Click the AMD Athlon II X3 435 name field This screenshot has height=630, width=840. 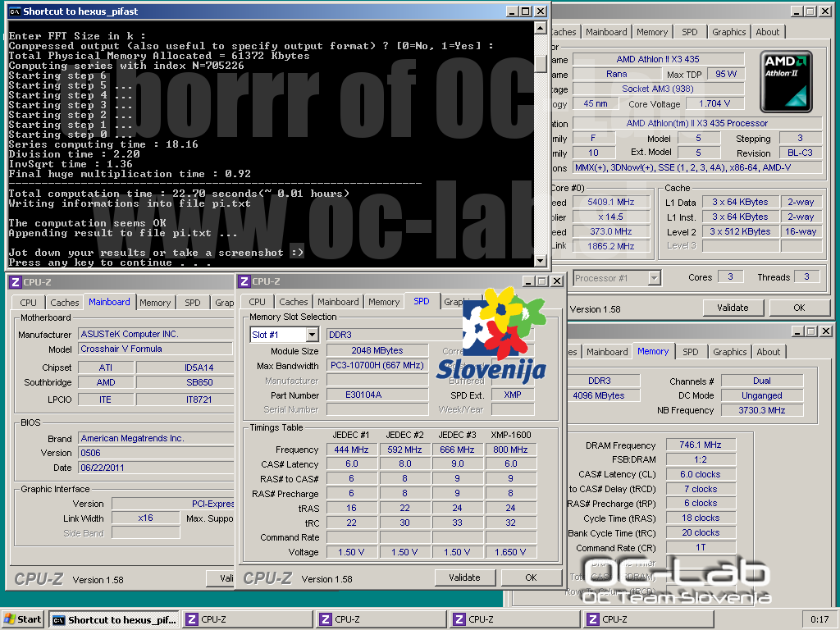[x=658, y=59]
